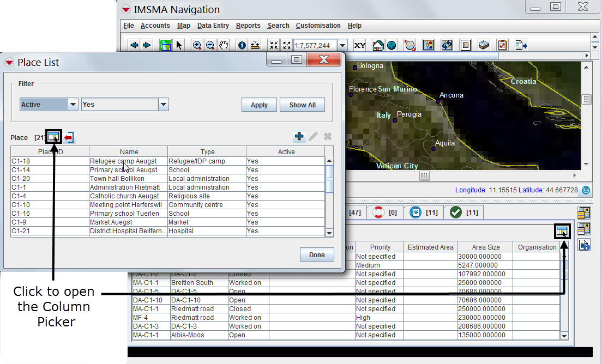
Task: Click the globe icon next to Latitude
Action: 586,190
